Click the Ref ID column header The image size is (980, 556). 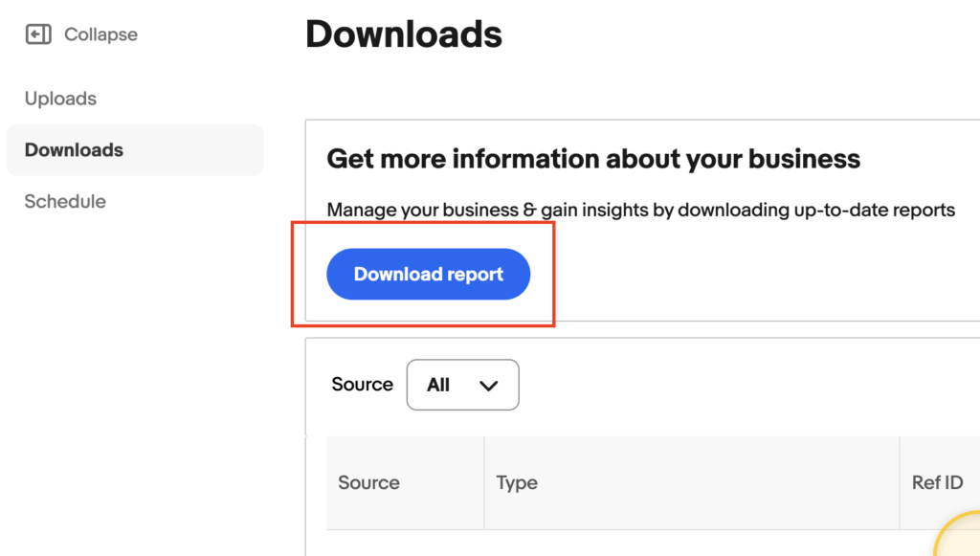pos(937,483)
